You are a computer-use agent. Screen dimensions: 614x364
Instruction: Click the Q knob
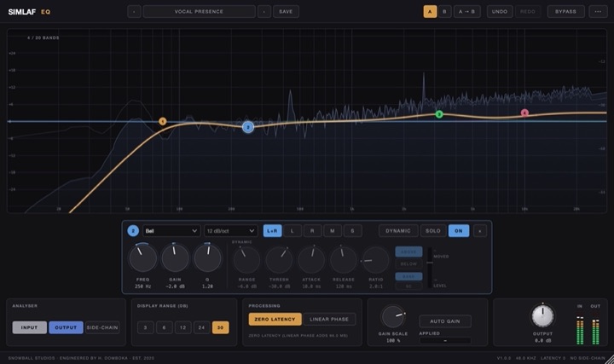tap(207, 258)
